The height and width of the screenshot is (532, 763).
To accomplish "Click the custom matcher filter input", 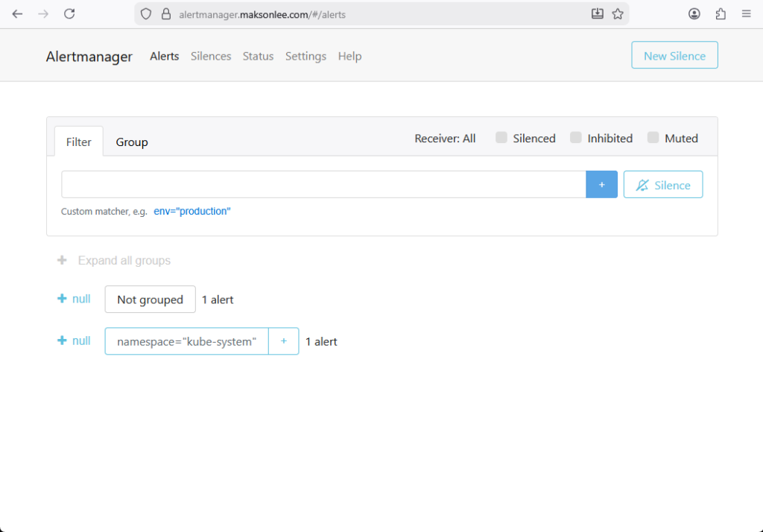I will pos(323,185).
